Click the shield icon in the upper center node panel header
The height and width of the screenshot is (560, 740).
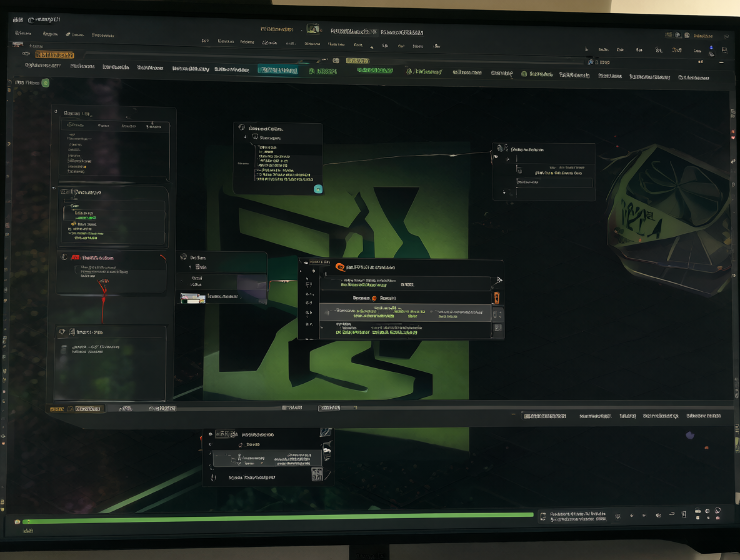pyautogui.click(x=242, y=128)
